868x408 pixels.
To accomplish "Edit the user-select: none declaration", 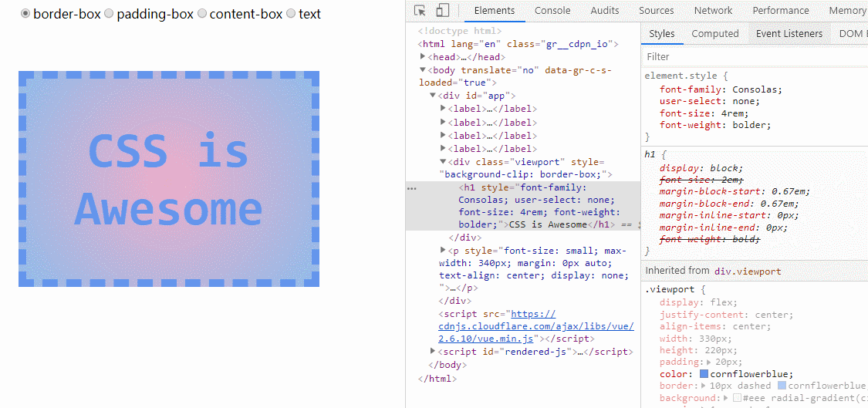I will (709, 101).
